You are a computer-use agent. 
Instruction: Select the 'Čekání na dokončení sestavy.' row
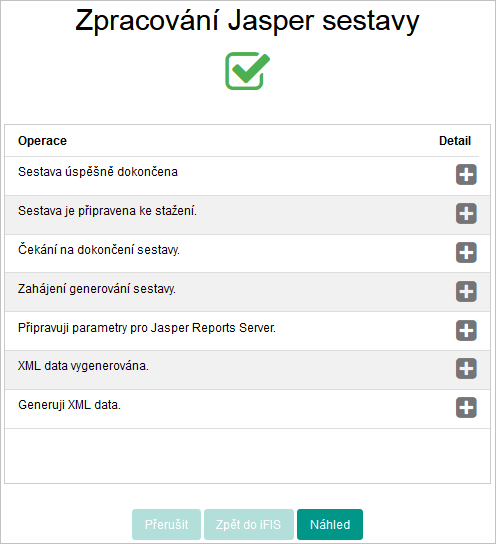247,254
